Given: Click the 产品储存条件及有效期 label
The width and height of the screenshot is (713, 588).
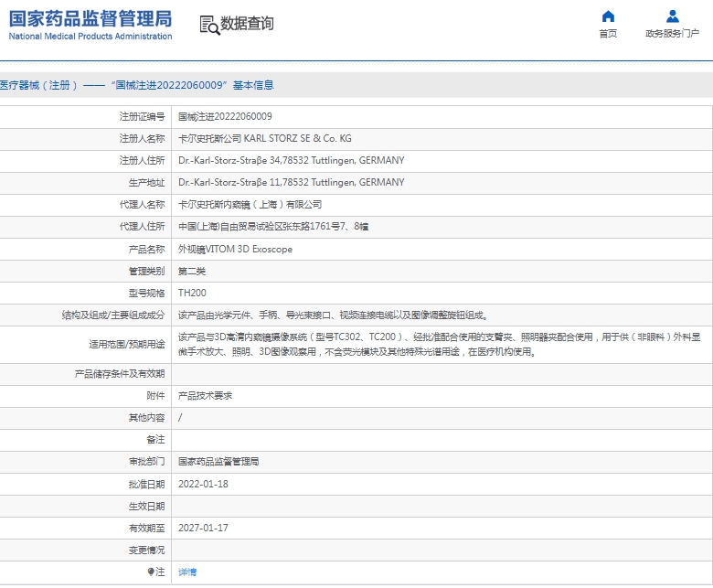Looking at the screenshot, I should (x=120, y=374).
